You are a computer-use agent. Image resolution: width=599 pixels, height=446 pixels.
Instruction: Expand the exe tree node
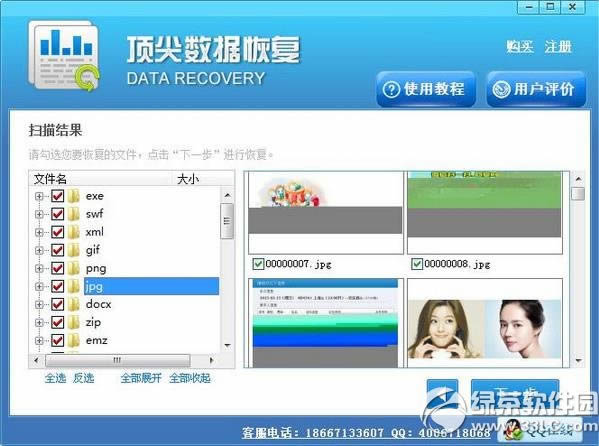click(x=39, y=196)
